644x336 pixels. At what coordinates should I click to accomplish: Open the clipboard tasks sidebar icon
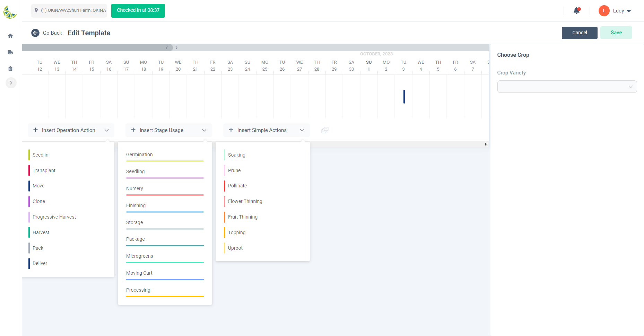point(10,69)
